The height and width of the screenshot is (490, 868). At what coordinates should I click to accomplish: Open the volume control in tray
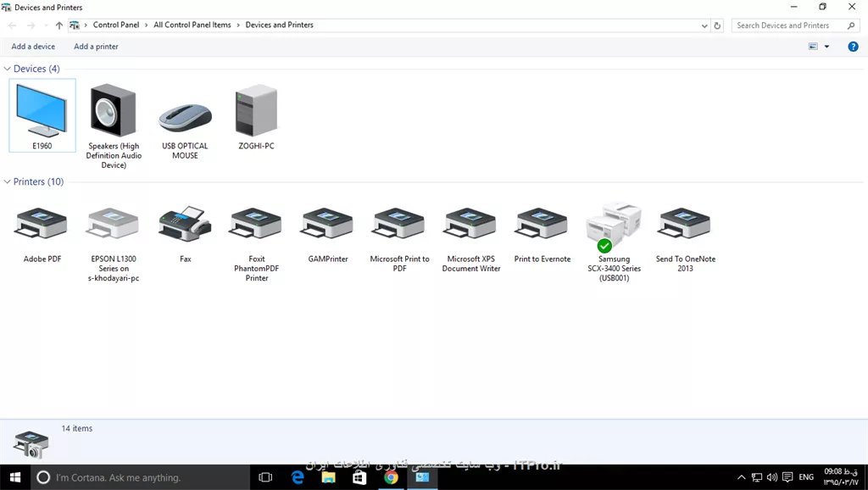(x=771, y=477)
